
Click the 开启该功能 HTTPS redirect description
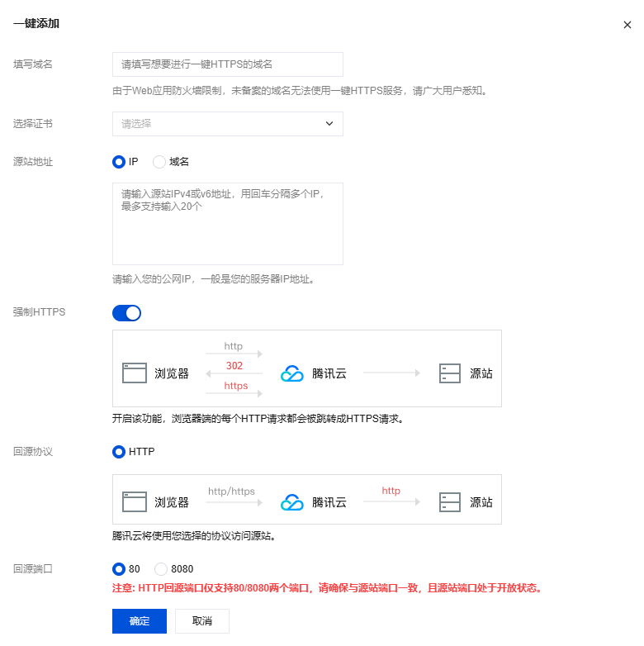coord(258,419)
